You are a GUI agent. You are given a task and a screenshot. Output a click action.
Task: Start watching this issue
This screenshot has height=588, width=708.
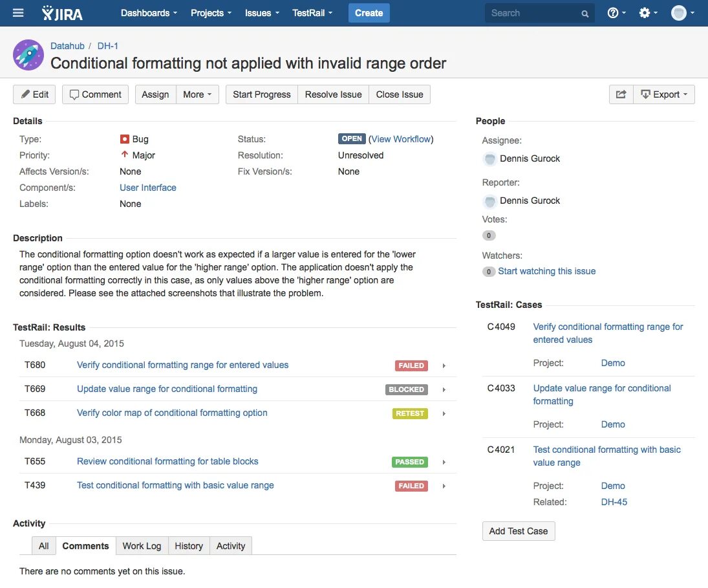coord(546,271)
